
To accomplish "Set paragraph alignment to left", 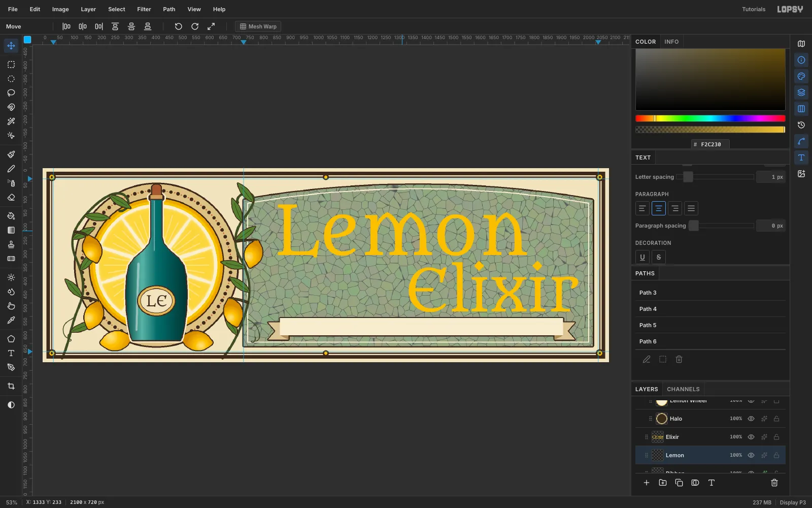I will point(642,208).
